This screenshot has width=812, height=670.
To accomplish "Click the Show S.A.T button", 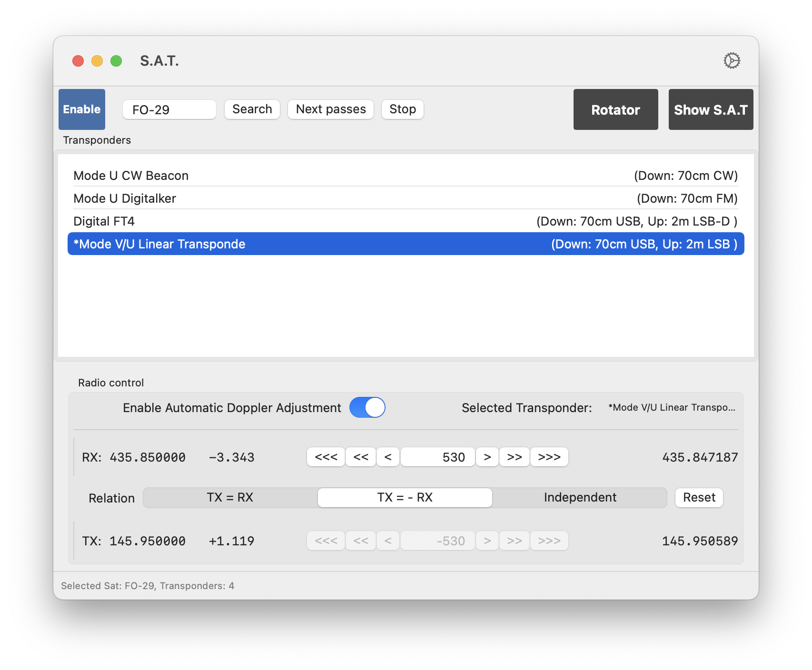I will click(x=711, y=109).
